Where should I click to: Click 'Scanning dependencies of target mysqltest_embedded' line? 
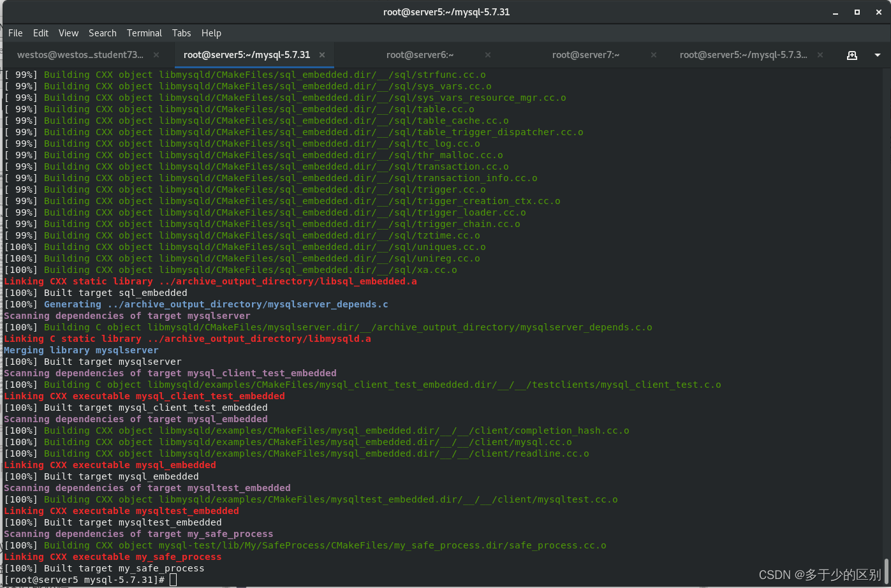pos(147,488)
